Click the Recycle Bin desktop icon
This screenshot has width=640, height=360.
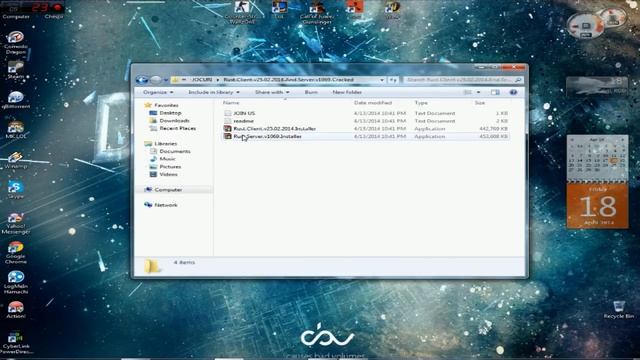619,310
